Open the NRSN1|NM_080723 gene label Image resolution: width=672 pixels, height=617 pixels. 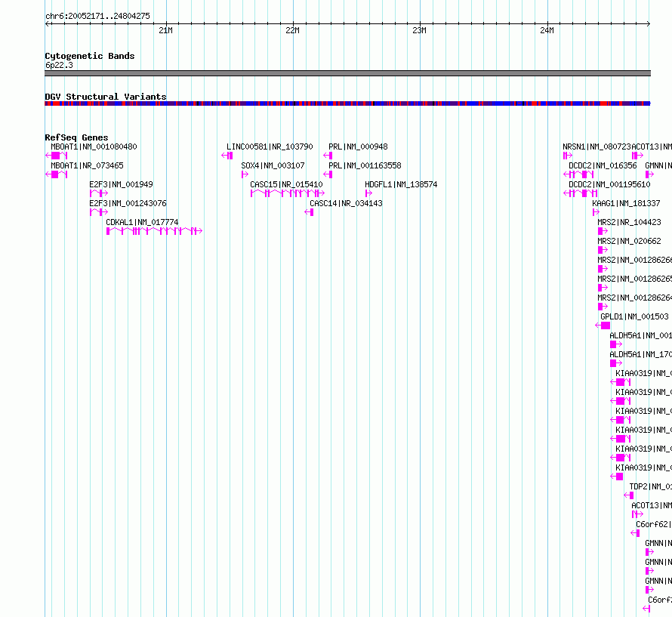pos(597,147)
